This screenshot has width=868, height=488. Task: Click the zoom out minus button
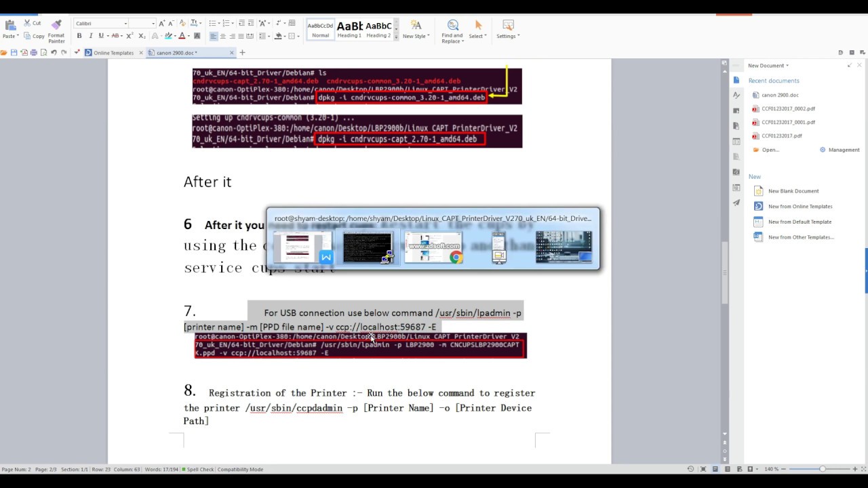pyautogui.click(x=785, y=469)
